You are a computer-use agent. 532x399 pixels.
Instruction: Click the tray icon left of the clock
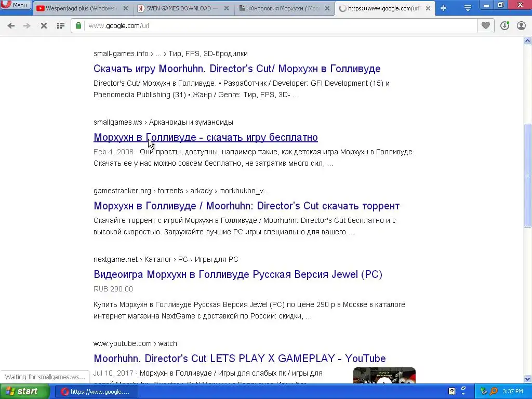point(494,392)
